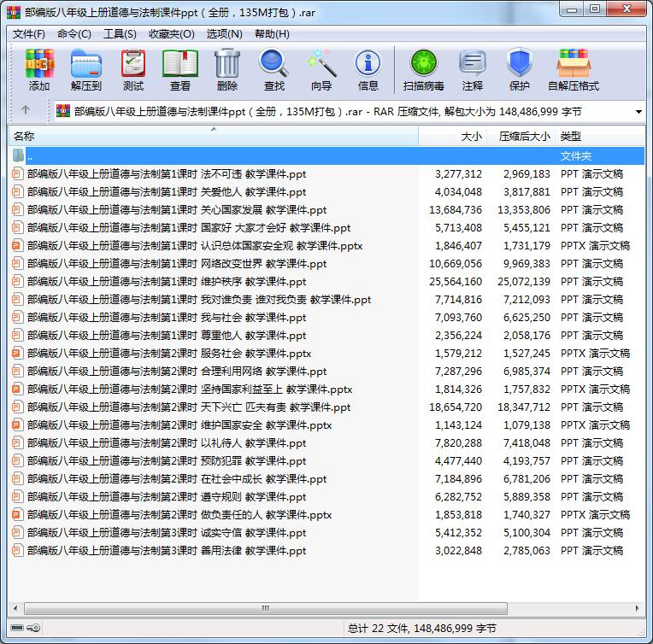This screenshot has height=644, width=653.
Task: Select file 在社会中成长 教学课件.ppt
Action: (x=177, y=479)
